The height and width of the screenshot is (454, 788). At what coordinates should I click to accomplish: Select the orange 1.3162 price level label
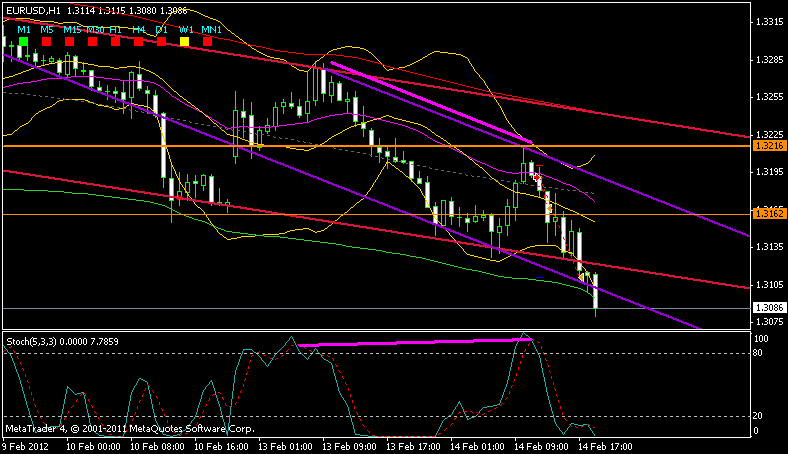tap(769, 214)
